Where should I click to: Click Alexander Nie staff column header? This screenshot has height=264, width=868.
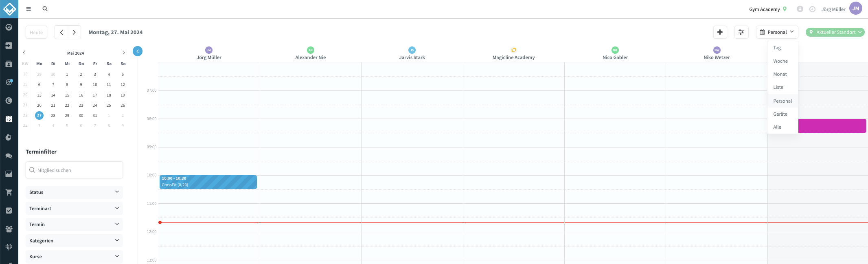311,54
